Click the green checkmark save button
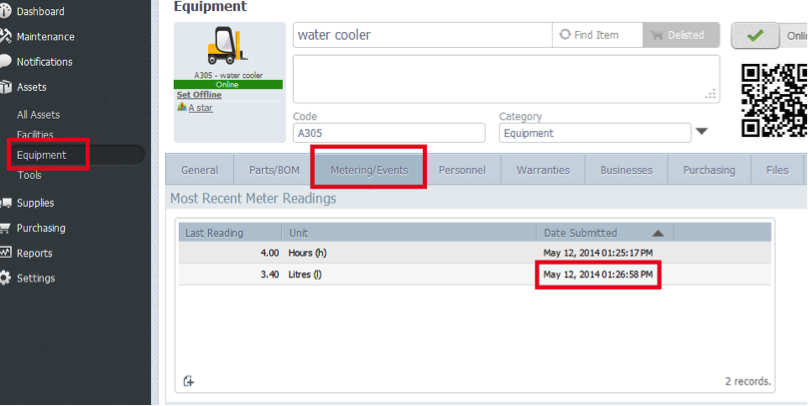The height and width of the screenshot is (406, 808). click(755, 36)
